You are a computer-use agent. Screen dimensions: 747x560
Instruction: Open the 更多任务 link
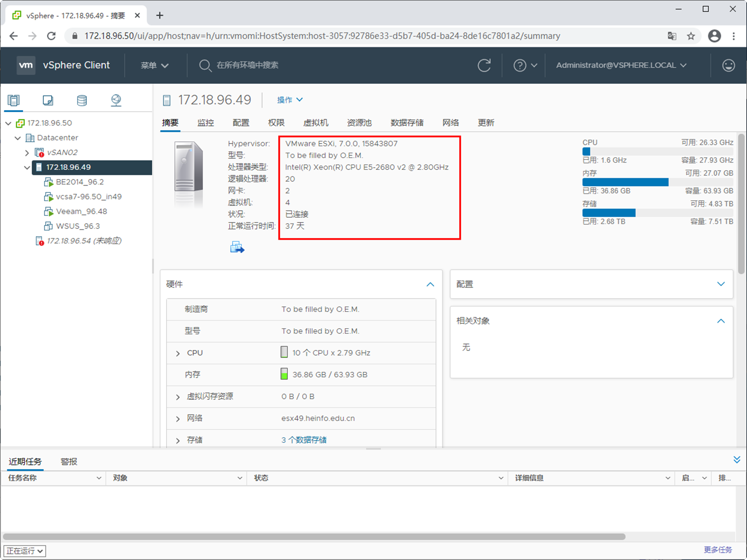pyautogui.click(x=718, y=550)
